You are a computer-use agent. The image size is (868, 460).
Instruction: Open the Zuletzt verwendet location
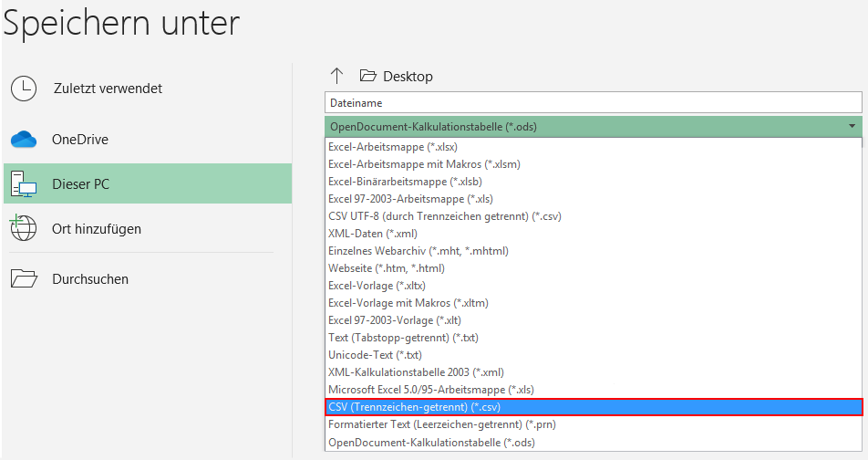coord(148,89)
